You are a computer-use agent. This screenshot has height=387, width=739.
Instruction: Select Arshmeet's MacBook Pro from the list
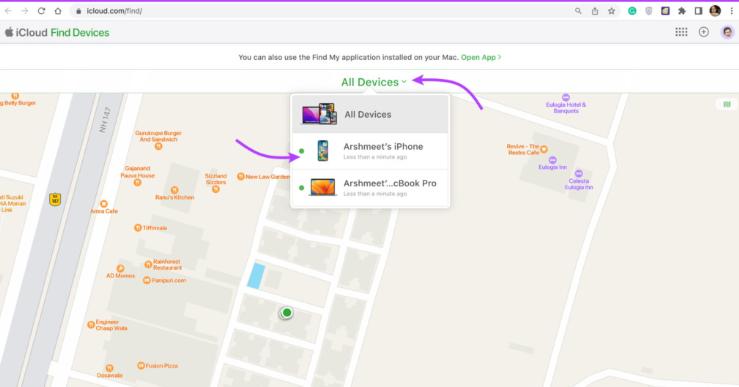[370, 188]
